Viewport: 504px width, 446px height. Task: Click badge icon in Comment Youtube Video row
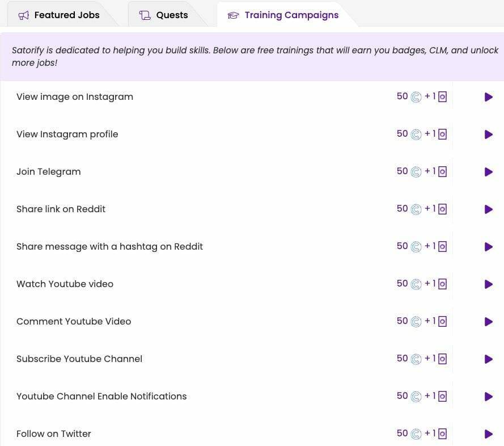[x=443, y=321]
